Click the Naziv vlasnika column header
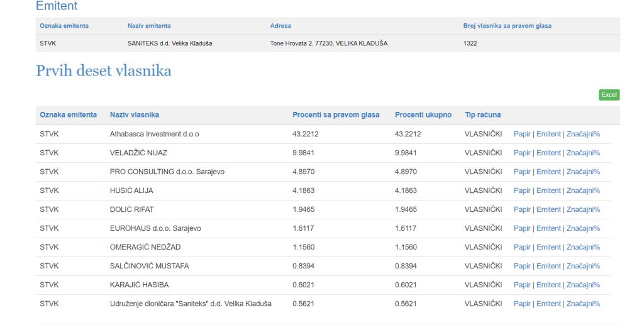 click(x=134, y=114)
